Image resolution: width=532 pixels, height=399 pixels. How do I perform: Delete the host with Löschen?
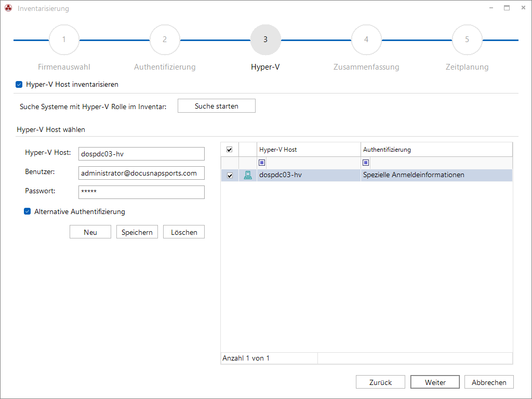coord(184,232)
